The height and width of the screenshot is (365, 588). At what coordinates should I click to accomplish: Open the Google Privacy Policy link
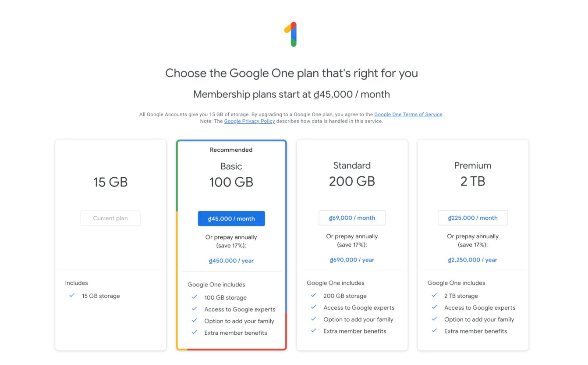(249, 121)
